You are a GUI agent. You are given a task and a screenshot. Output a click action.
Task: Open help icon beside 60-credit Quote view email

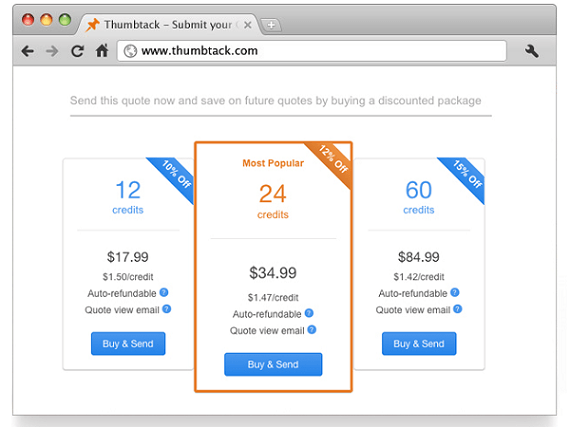coord(458,309)
